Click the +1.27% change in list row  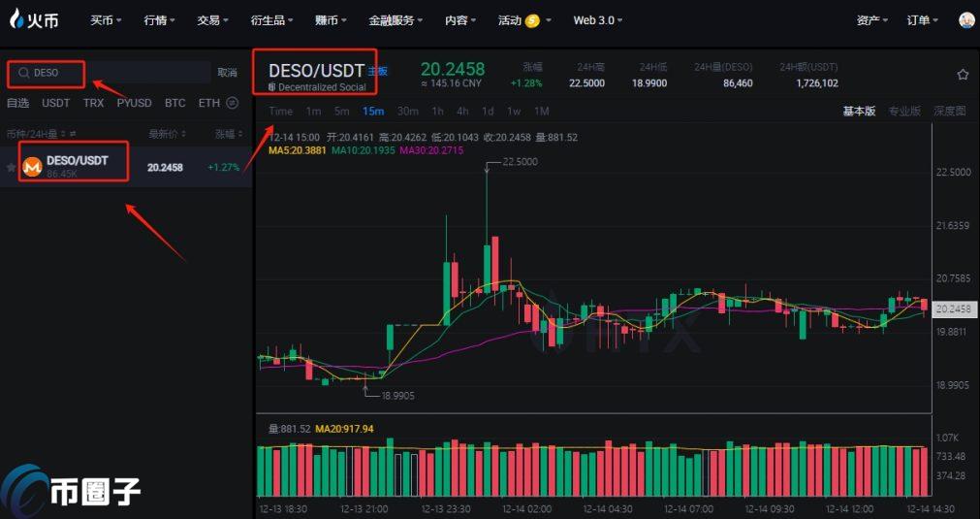(x=224, y=167)
